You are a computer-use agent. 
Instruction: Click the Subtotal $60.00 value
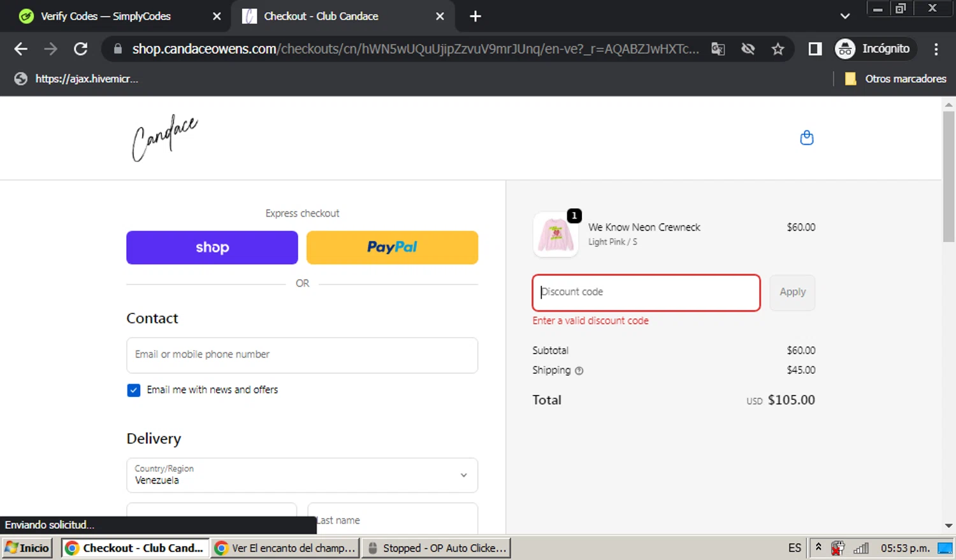point(801,350)
